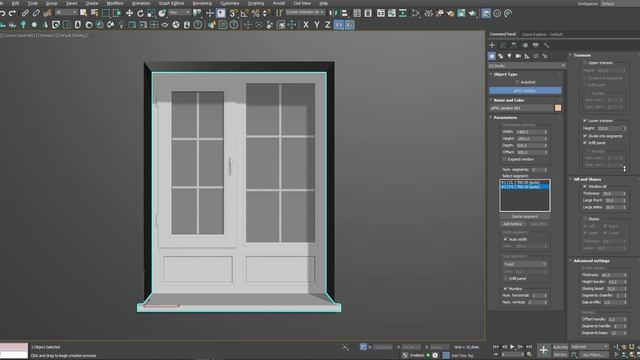Toggle the Muntins checkbox above Num. horizontal
Image resolution: width=640 pixels, height=360 pixels.
pyautogui.click(x=506, y=289)
